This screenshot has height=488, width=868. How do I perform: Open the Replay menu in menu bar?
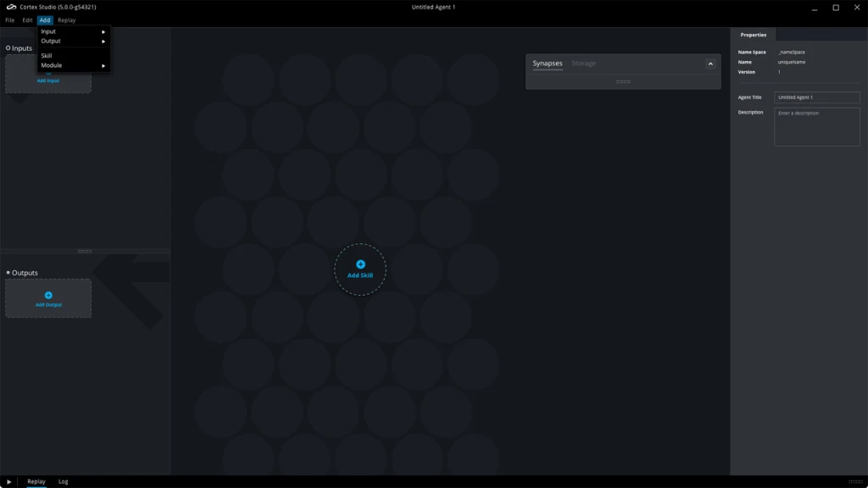[67, 19]
